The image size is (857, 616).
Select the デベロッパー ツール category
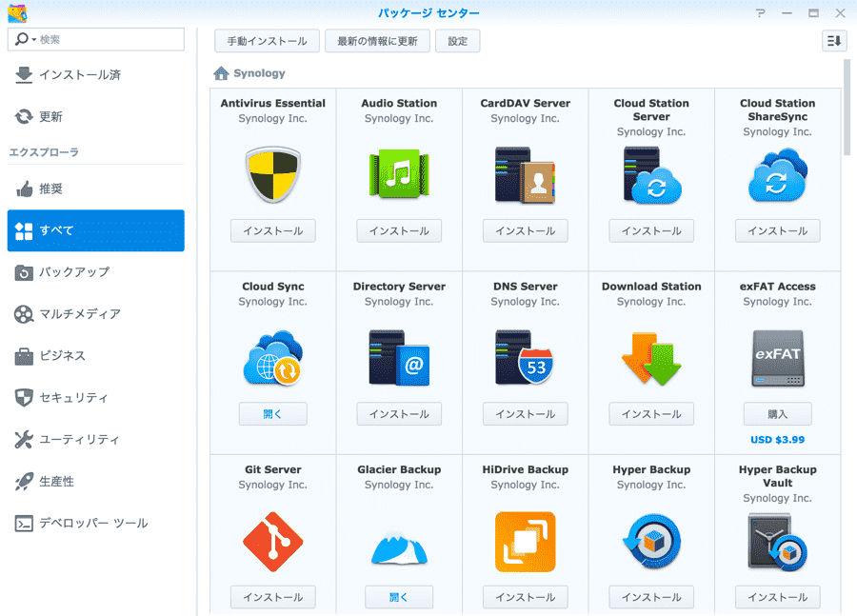coord(95,523)
